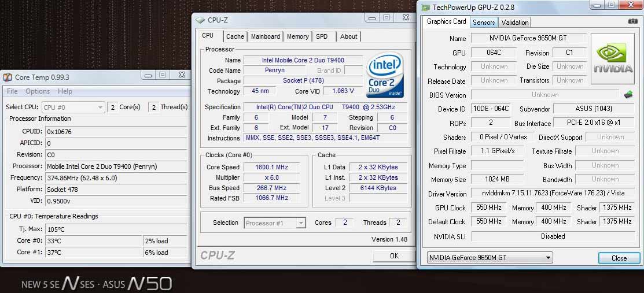
Task: Click the Frequency value 374.86MHz in Core Temp
Action: pyautogui.click(x=116, y=177)
